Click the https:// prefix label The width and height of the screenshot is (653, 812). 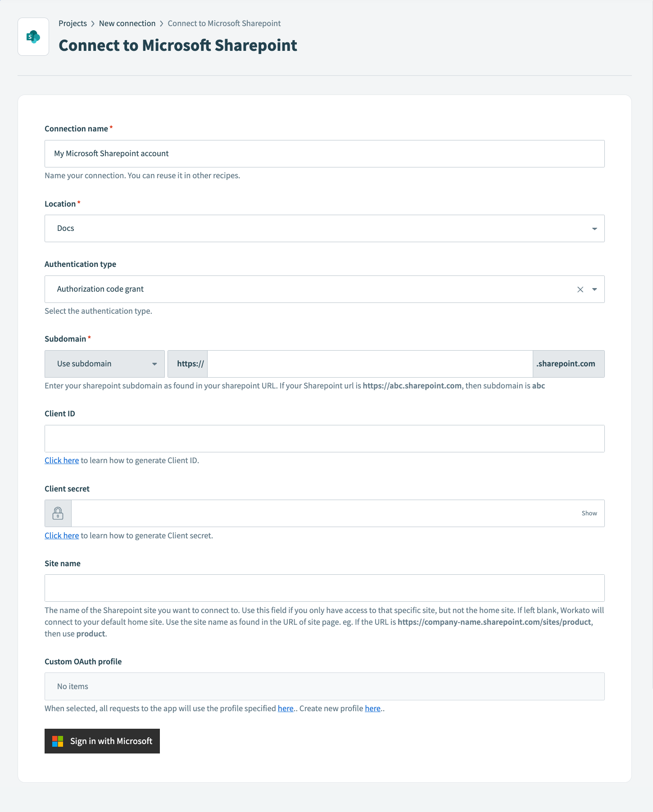click(188, 364)
